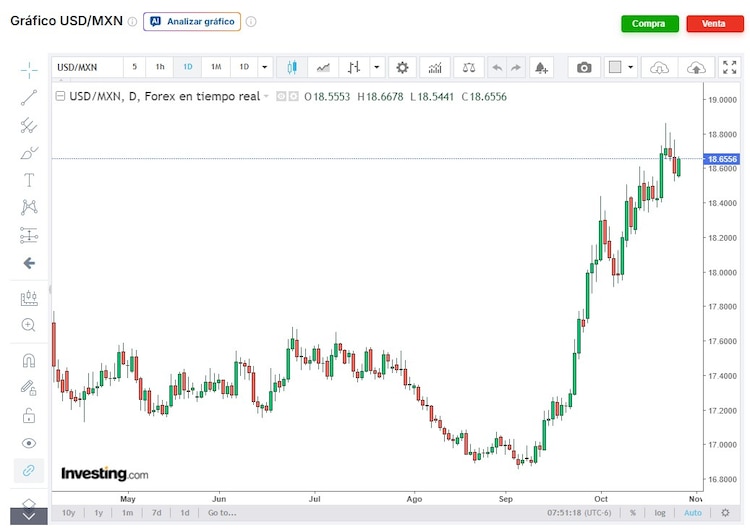Screen dimensions: 750x530
Task: Select the highlighted 1D interval
Action: click(x=188, y=67)
